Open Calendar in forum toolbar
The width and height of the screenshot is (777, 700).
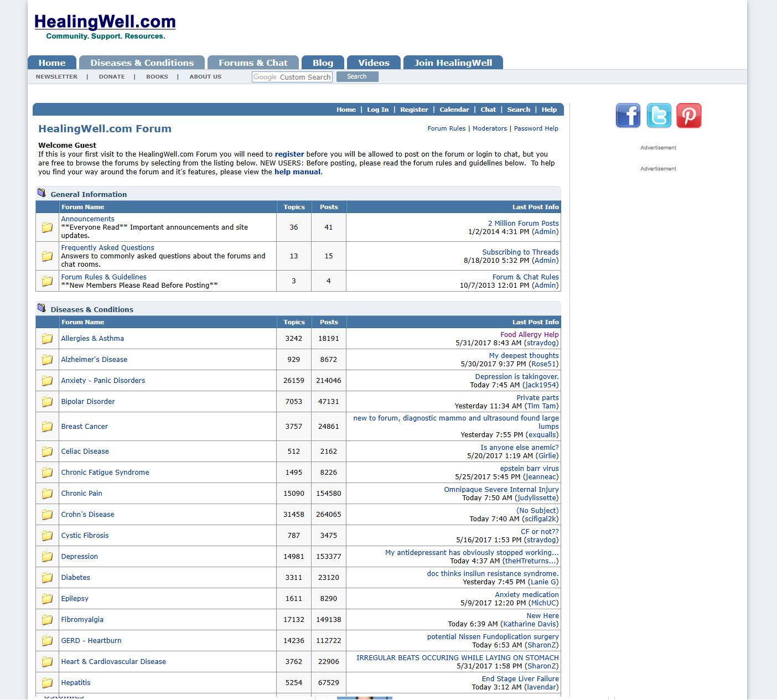454,110
